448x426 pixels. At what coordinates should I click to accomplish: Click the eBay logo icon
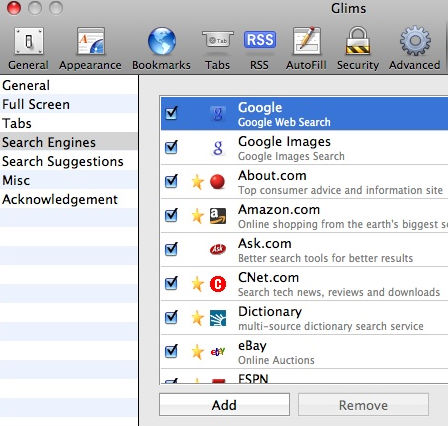(218, 351)
